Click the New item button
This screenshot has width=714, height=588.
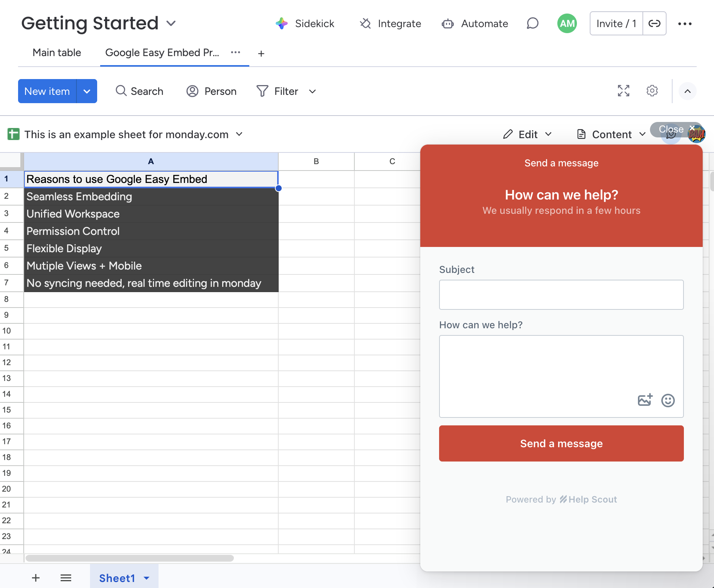pos(47,91)
